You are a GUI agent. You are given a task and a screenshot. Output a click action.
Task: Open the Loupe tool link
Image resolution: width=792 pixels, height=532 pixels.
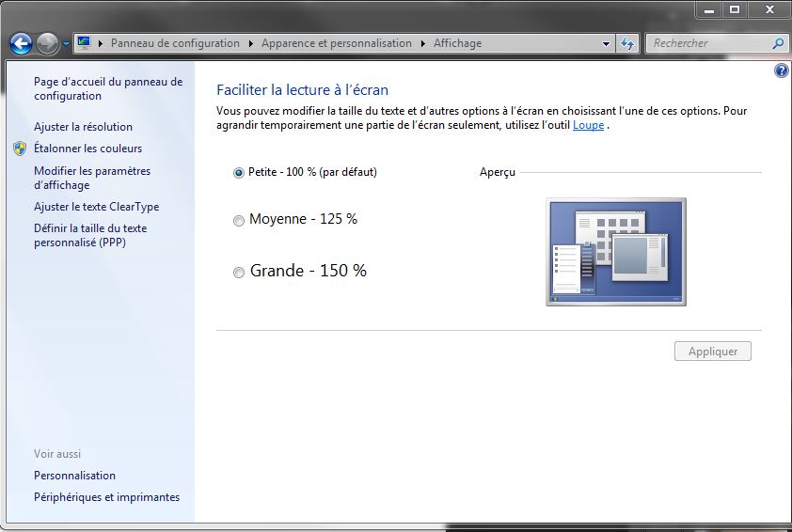pyautogui.click(x=588, y=125)
